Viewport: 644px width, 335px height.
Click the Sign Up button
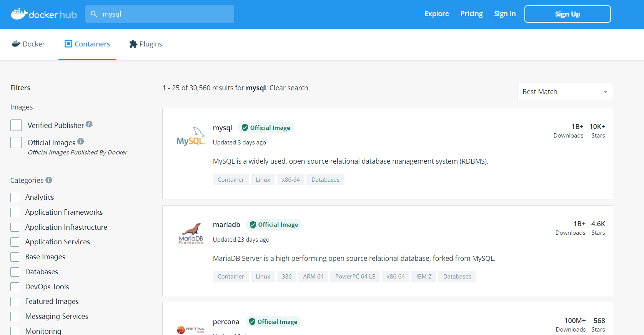[567, 14]
